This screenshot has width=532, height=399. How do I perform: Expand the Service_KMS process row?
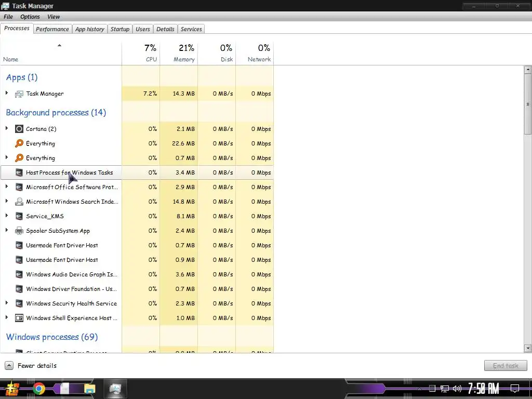pos(6,216)
